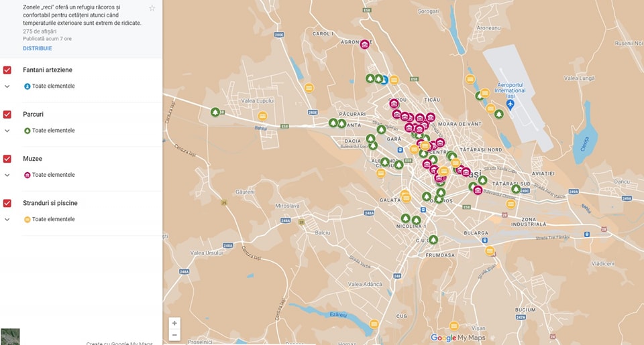Zoom in with the plus button
644x345 pixels.
coord(174,324)
